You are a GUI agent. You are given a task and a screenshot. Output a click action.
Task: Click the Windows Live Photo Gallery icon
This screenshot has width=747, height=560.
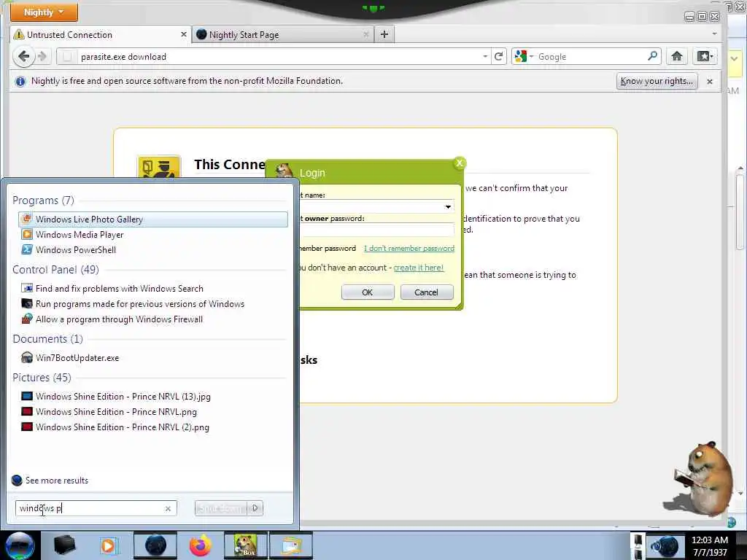click(x=27, y=219)
